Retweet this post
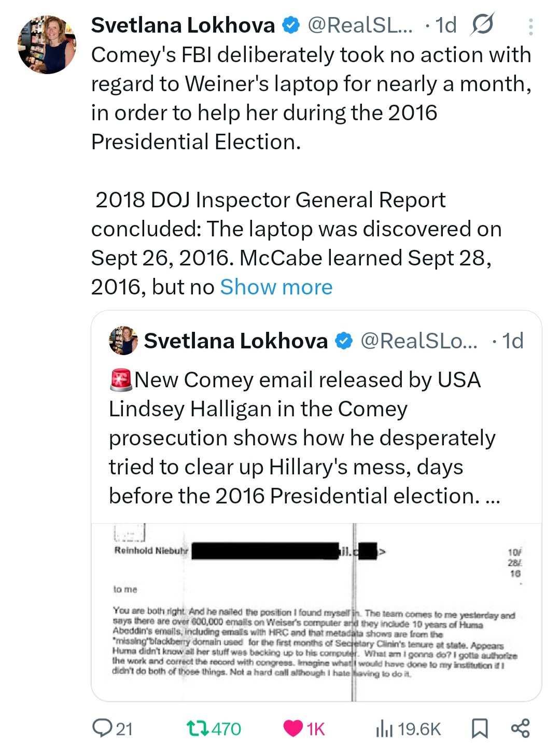The height and width of the screenshot is (747, 560). coord(198,728)
